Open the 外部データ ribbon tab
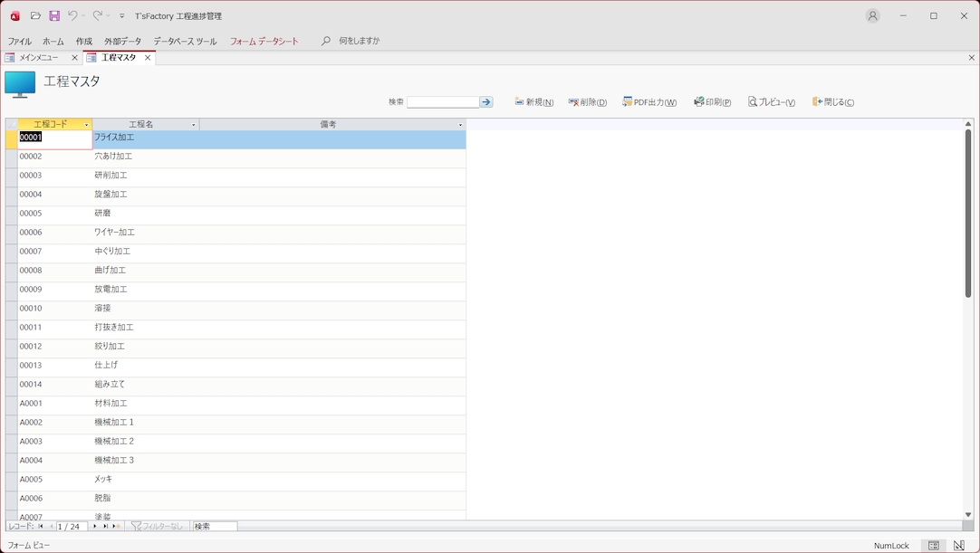Image resolution: width=980 pixels, height=553 pixels. [x=122, y=41]
